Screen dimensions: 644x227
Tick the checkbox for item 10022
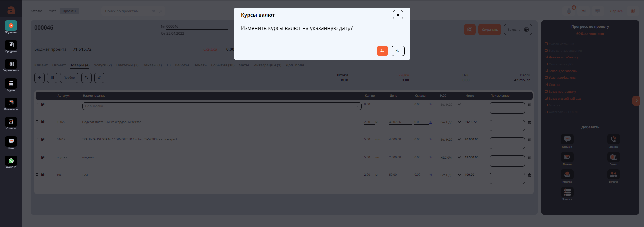pos(37,122)
